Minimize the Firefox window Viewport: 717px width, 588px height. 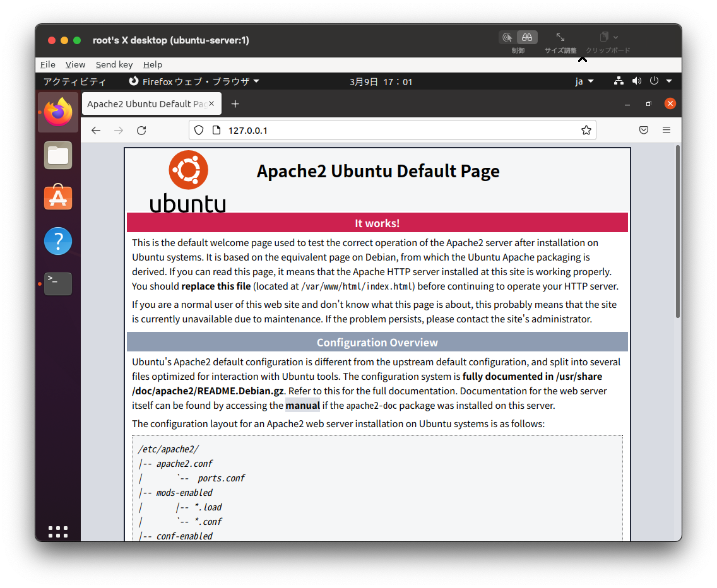627,104
